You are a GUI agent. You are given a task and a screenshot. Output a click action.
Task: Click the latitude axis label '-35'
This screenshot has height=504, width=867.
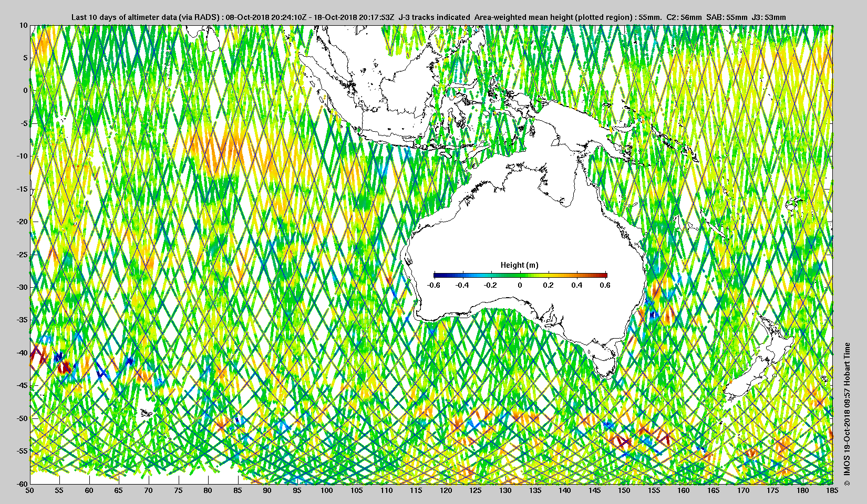[22, 320]
